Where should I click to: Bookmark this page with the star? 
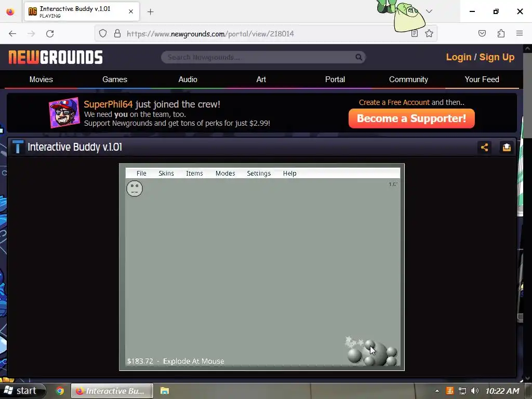pyautogui.click(x=429, y=33)
